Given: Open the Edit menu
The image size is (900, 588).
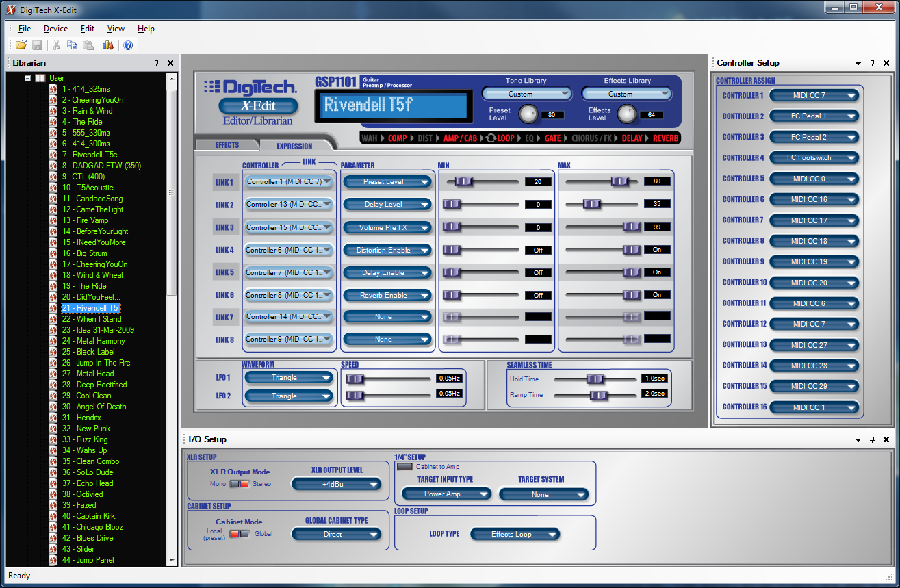Looking at the screenshot, I should [x=87, y=29].
